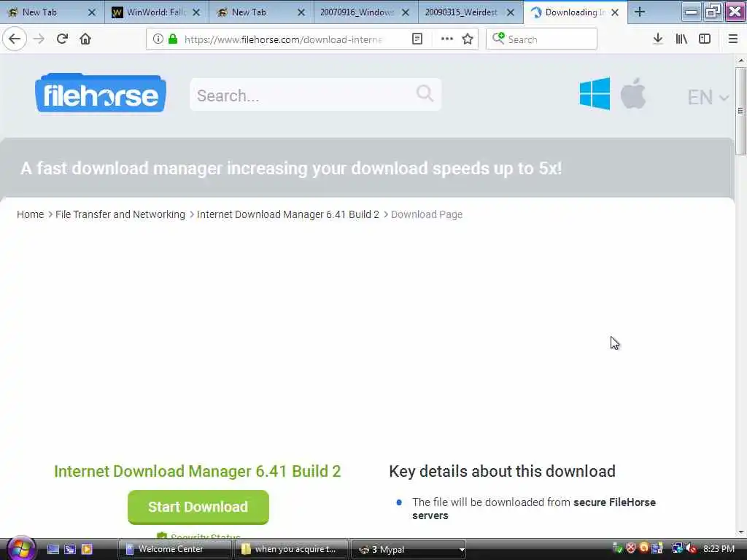Click the 8:23 PM taskbar clock
The width and height of the screenshot is (747, 560).
click(x=719, y=549)
